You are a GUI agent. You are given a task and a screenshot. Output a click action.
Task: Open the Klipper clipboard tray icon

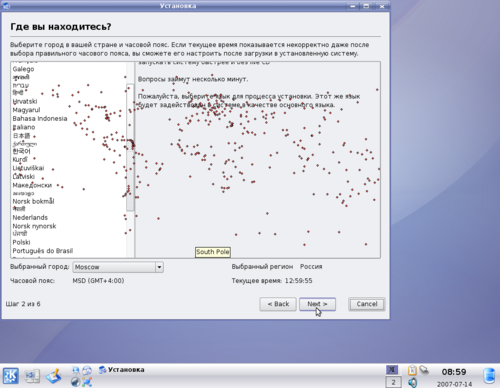click(412, 370)
